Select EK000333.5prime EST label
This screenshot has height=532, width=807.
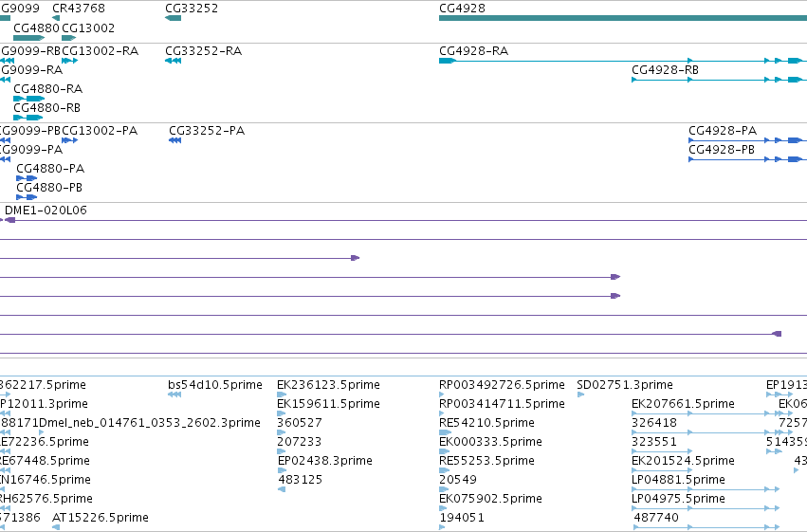point(490,442)
